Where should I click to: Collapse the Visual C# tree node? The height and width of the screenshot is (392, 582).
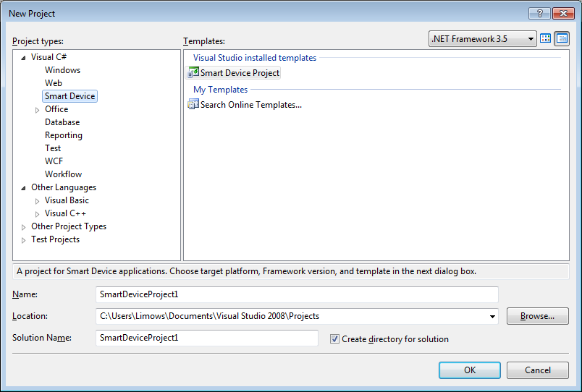click(x=23, y=57)
